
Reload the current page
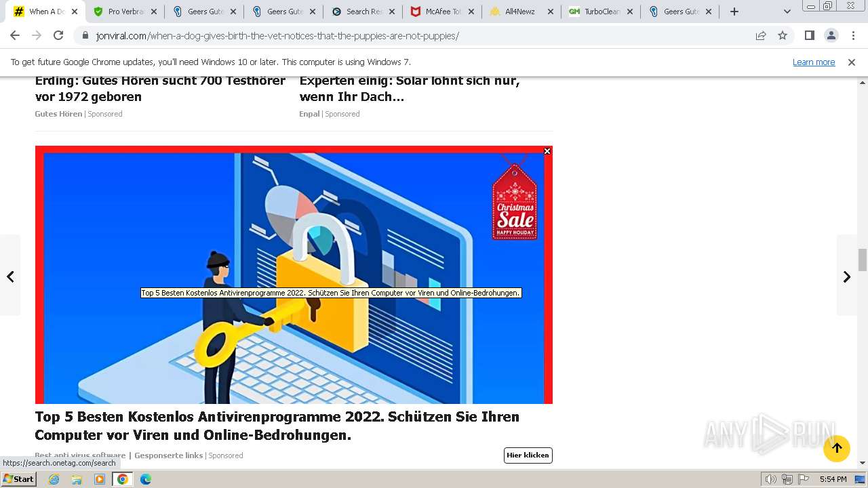pyautogui.click(x=58, y=35)
